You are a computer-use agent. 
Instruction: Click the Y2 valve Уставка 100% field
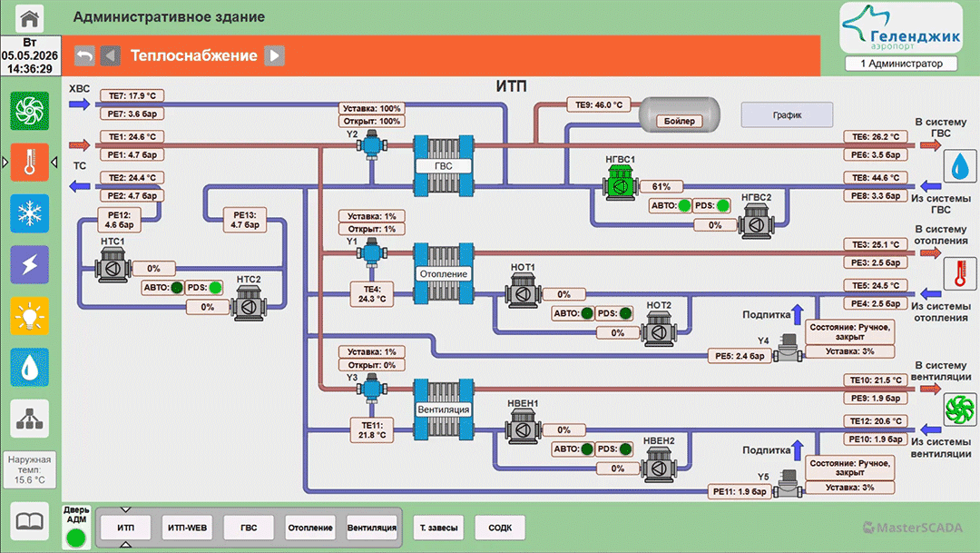pyautogui.click(x=372, y=108)
